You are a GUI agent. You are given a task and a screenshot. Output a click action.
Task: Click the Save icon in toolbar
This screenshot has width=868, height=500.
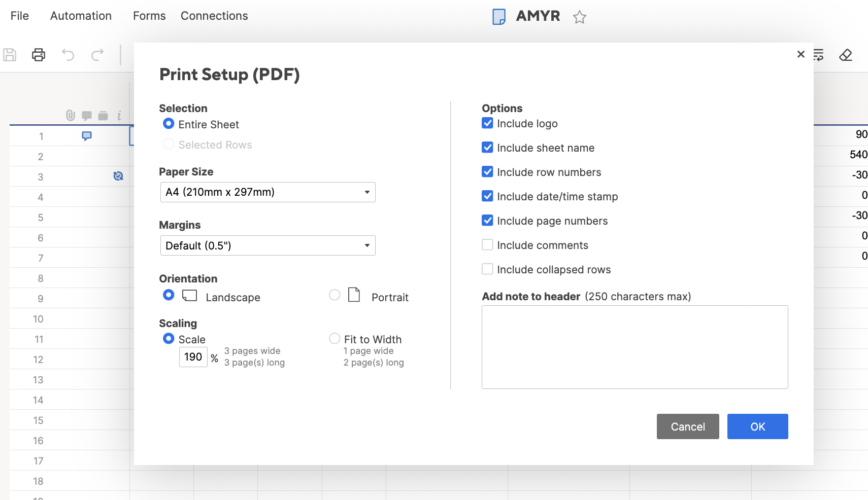pyautogui.click(x=10, y=55)
